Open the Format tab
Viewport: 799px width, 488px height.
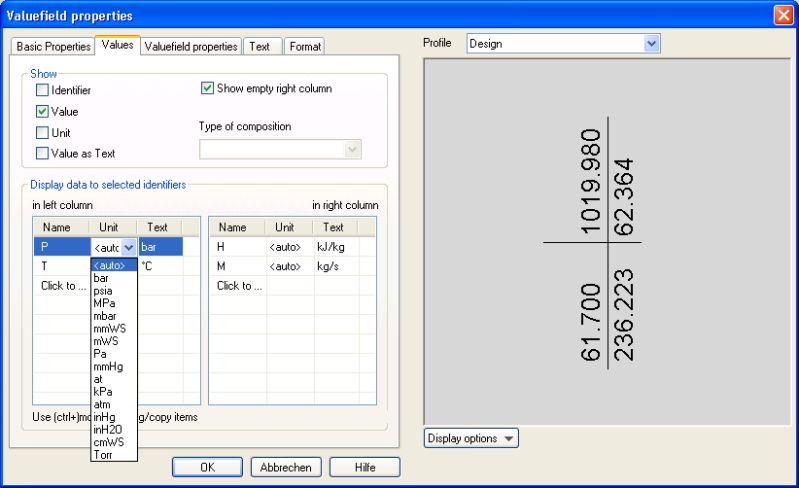[x=305, y=46]
